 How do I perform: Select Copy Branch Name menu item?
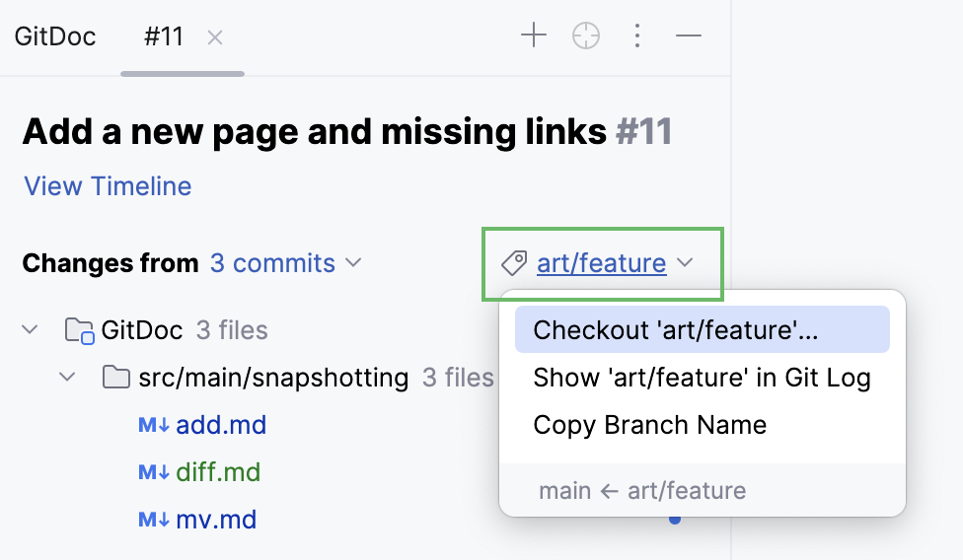pyautogui.click(x=649, y=425)
